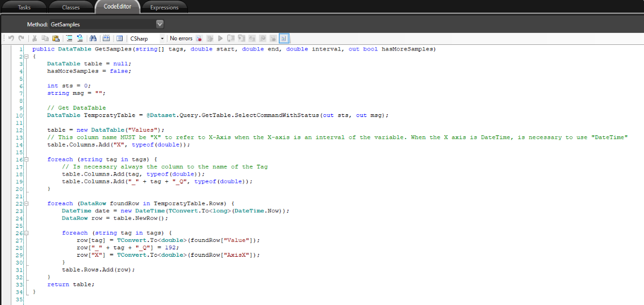Open Find using the binoculars icon
Viewport: 644px width, 305px height.
pyautogui.click(x=93, y=39)
